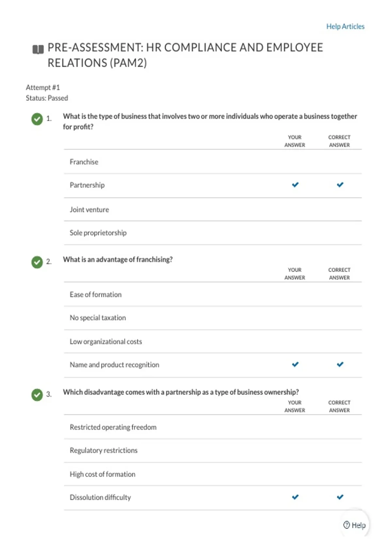Choose the Ease of formation option
The width and height of the screenshot is (392, 556).
[213, 295]
